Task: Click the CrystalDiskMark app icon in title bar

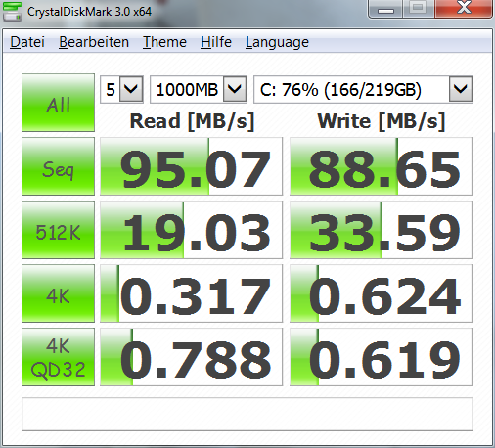Action: tap(12, 11)
